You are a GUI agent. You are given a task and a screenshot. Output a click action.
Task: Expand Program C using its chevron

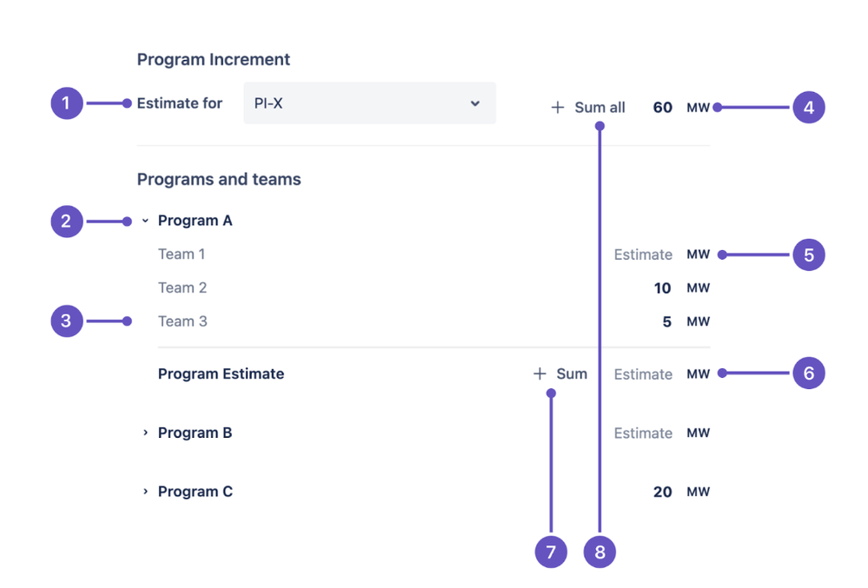point(145,492)
